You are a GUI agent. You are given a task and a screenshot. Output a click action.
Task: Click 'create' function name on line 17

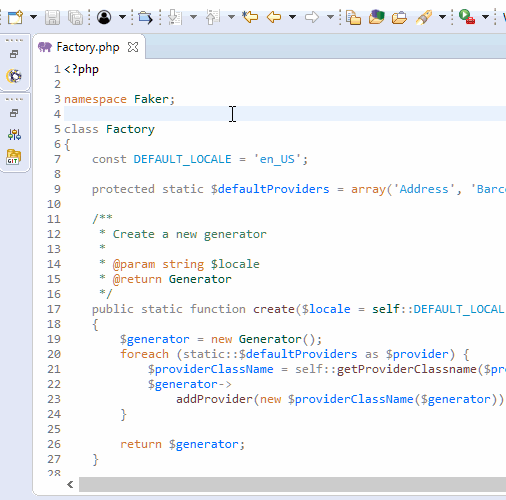coord(274,309)
